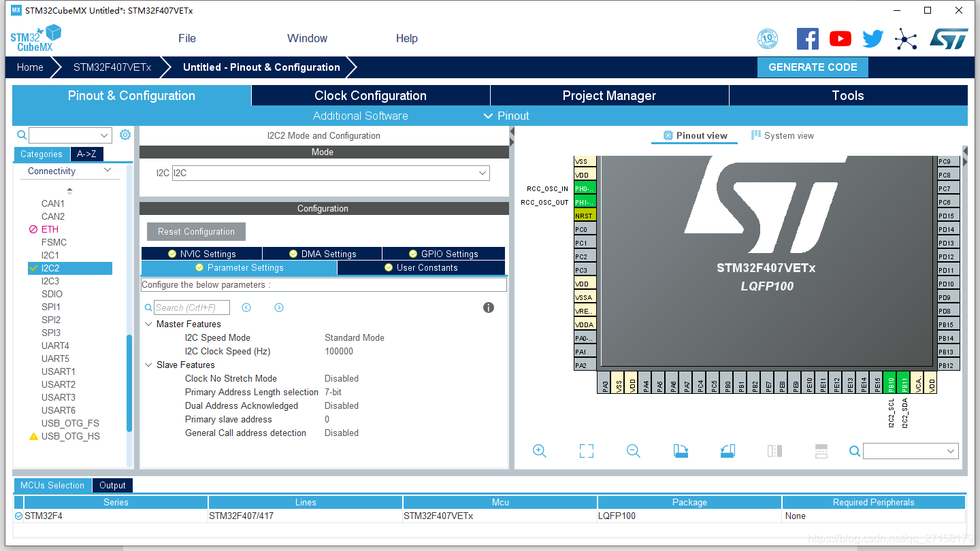Open the Pinout dropdown menu
This screenshot has height=551, width=980.
click(506, 116)
